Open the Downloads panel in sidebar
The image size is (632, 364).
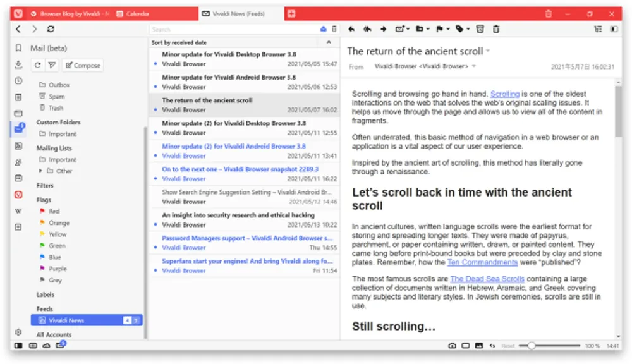tap(18, 64)
